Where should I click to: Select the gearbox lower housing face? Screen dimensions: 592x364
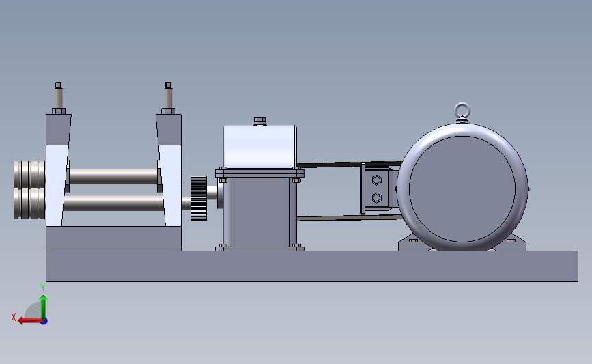click(x=259, y=212)
